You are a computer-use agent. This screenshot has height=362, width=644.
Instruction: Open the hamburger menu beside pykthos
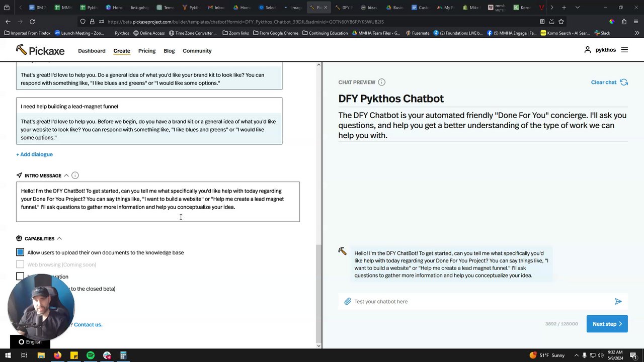click(x=624, y=50)
